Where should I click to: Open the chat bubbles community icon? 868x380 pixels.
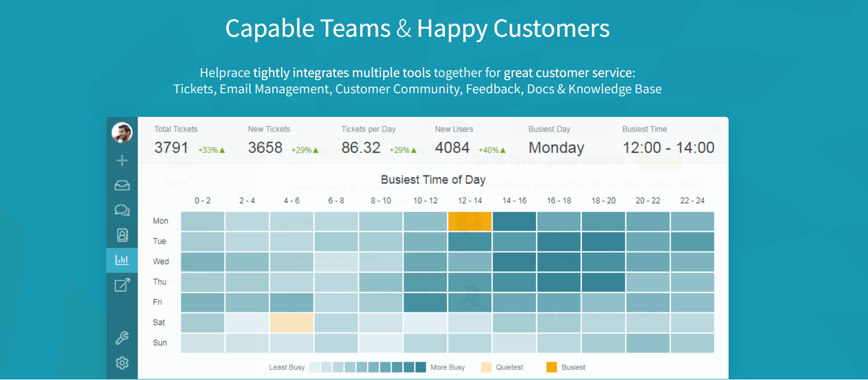pos(122,210)
